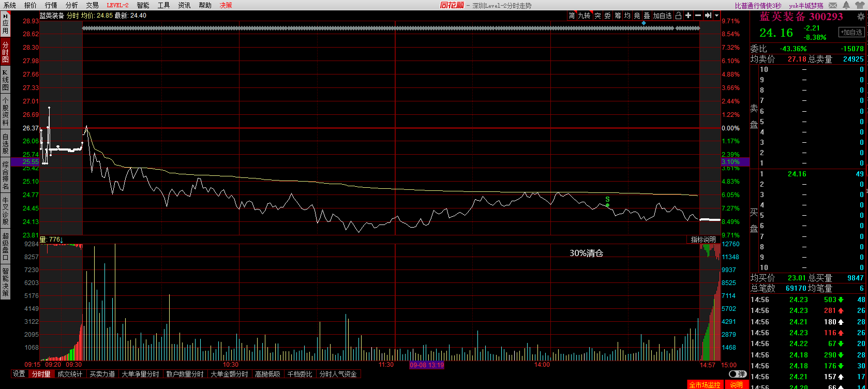The image size is (868, 389).
Task: Click the plus zoom-in icon
Action: click(x=689, y=16)
